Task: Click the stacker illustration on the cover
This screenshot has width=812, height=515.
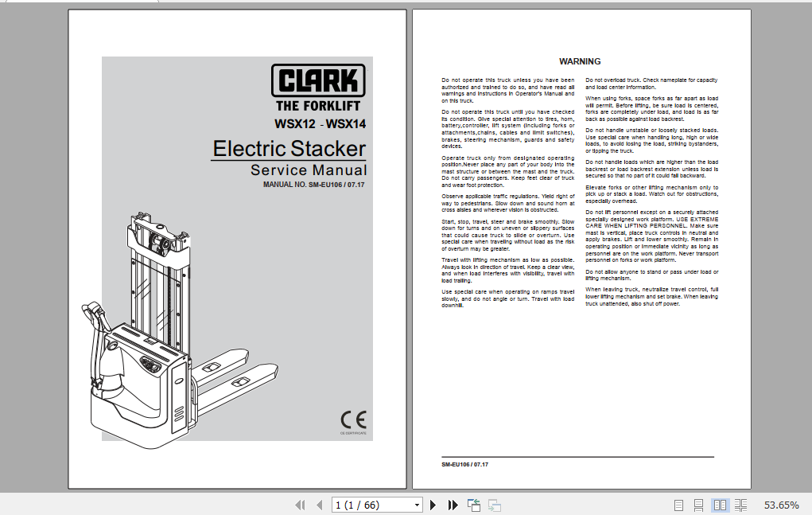Action: pyautogui.click(x=180, y=329)
